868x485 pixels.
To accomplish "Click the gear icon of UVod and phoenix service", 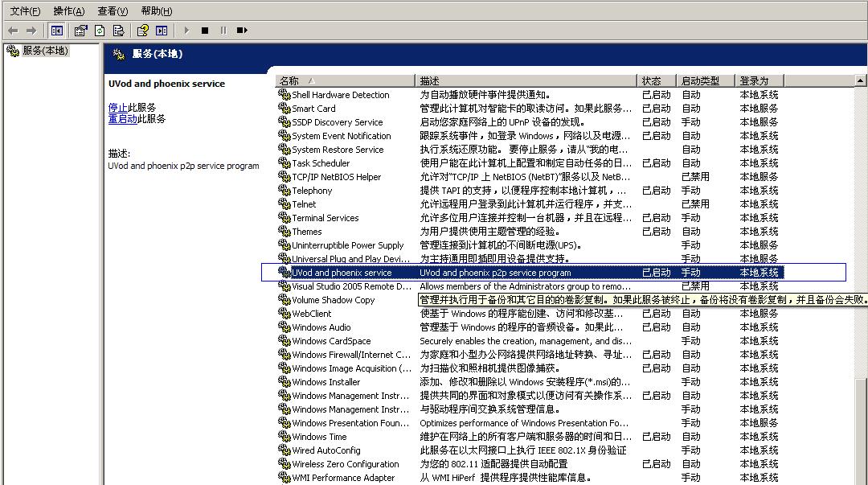I will [x=284, y=273].
